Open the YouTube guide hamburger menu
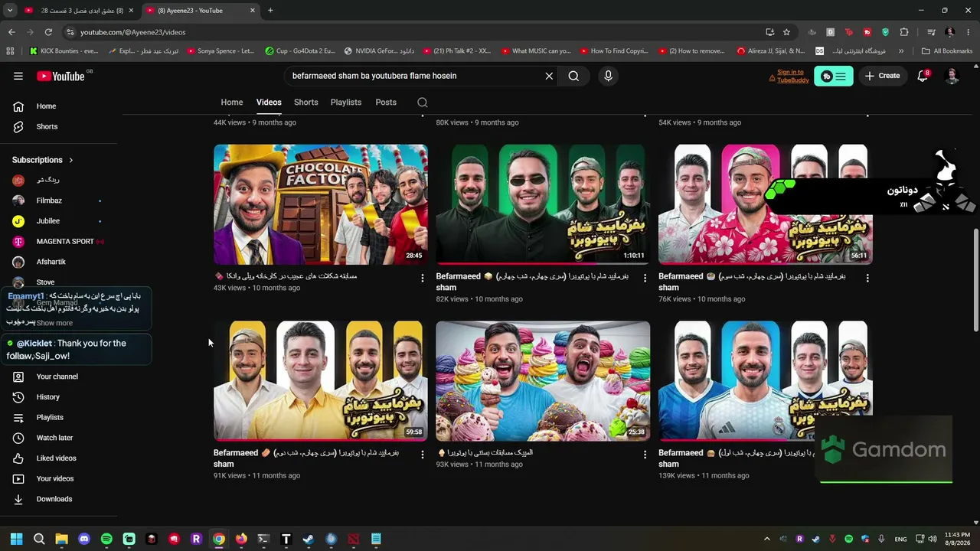The width and height of the screenshot is (980, 551). pyautogui.click(x=18, y=76)
